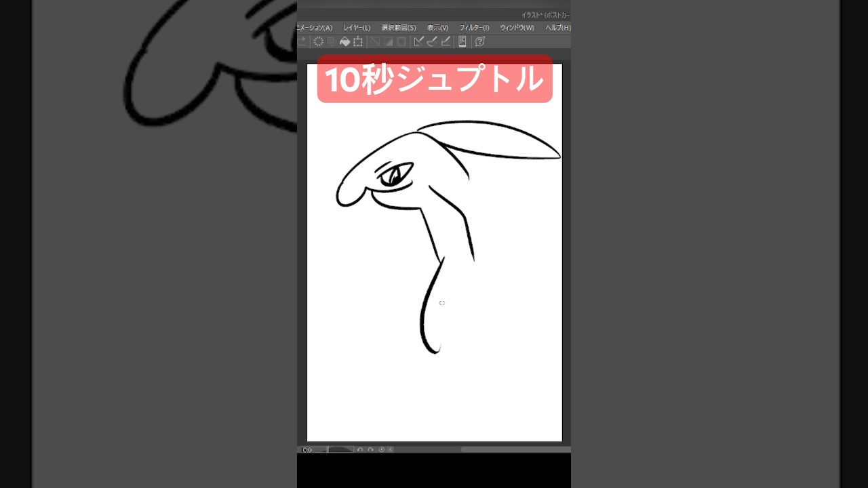868x488 pixels.
Task: Click the ヘルプ(H) menu item
Action: tap(556, 27)
